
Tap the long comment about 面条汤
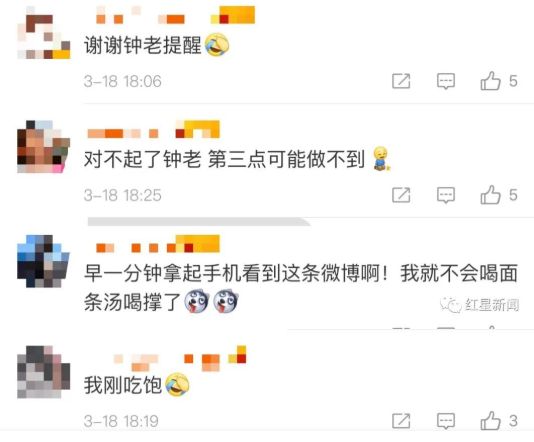pyautogui.click(x=301, y=287)
